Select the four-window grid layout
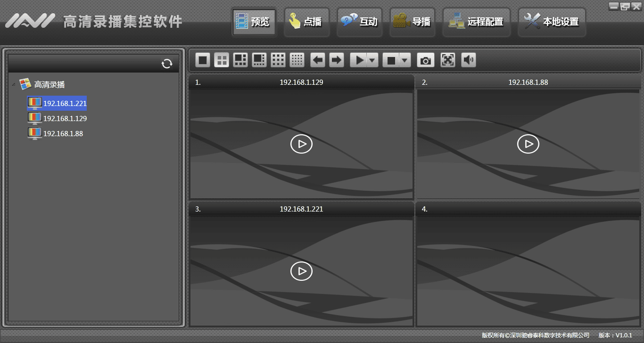Image resolution: width=644 pixels, height=343 pixels. tap(222, 60)
